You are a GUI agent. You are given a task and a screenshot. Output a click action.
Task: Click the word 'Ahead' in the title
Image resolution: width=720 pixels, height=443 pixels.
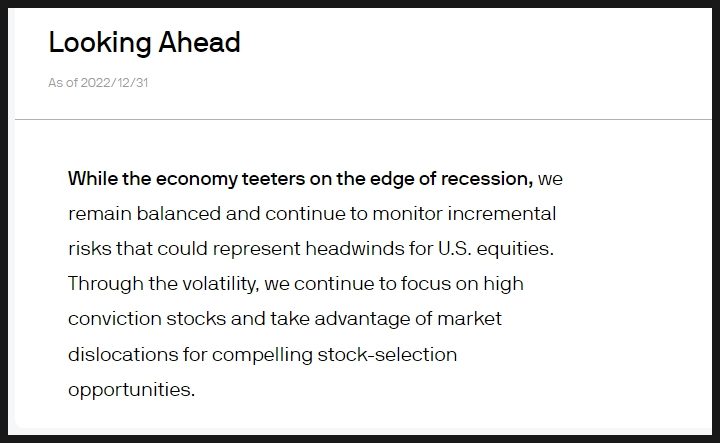pos(199,42)
